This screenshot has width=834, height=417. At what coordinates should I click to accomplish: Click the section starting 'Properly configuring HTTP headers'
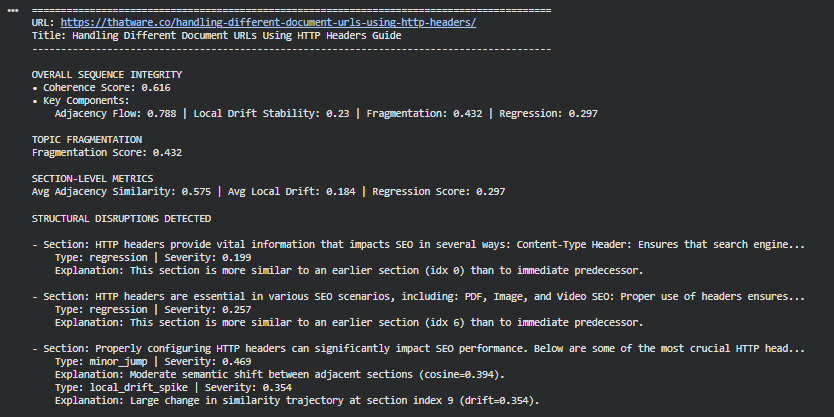420,348
